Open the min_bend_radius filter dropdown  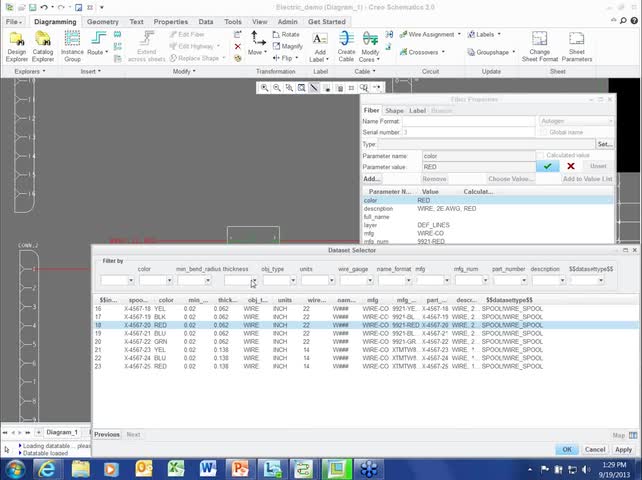(208, 281)
